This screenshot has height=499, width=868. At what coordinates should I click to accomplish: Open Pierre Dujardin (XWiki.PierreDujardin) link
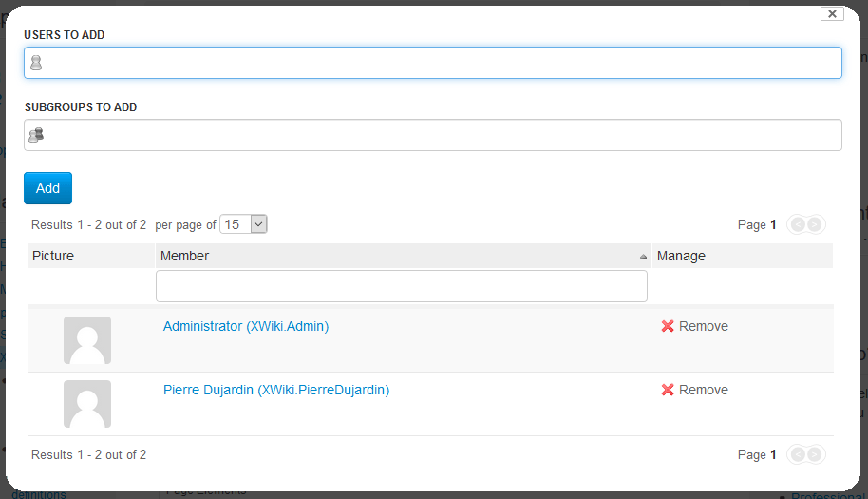coord(276,390)
